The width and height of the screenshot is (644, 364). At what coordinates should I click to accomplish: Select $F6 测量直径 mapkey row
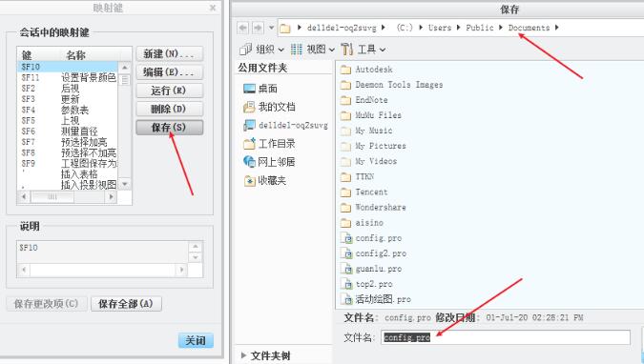click(68, 131)
